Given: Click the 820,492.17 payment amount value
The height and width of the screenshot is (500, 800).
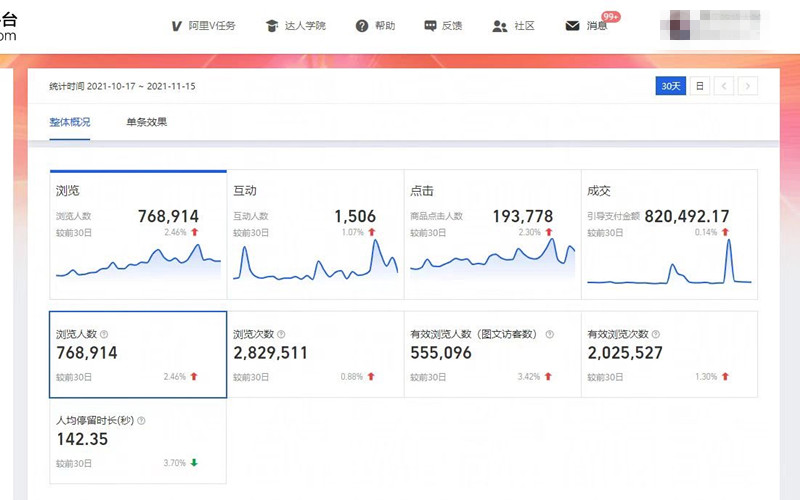Looking at the screenshot, I should click(687, 216).
